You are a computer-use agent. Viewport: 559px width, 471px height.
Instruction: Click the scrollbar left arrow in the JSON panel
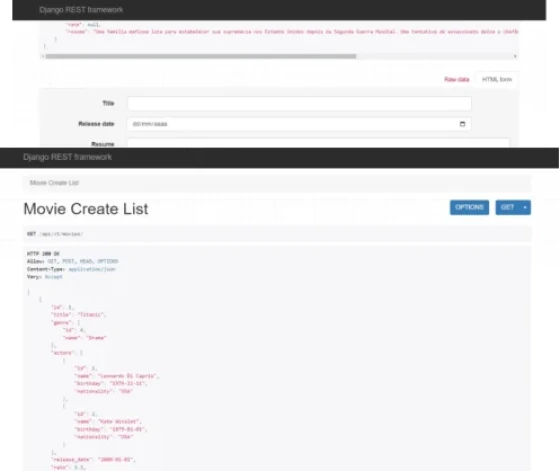point(43,56)
